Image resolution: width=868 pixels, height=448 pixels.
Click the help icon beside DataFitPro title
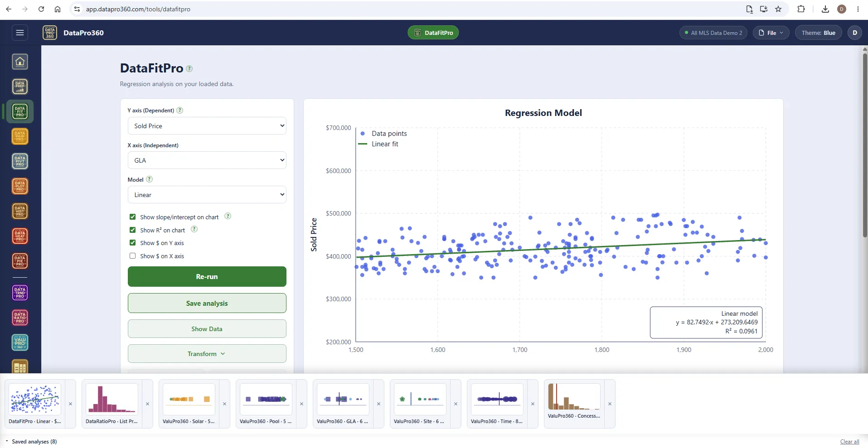(189, 69)
